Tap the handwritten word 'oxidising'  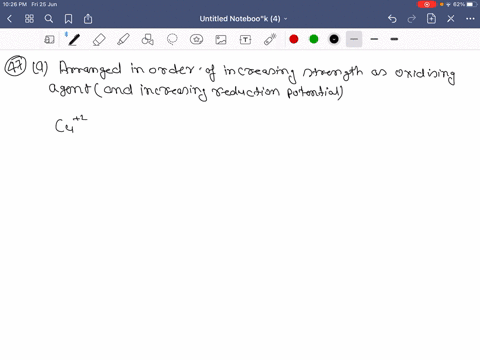pos(425,75)
